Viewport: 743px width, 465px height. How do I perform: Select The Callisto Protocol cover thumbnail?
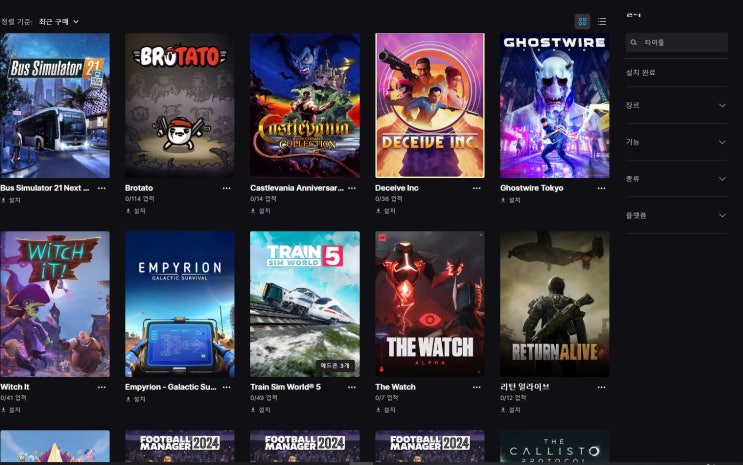554,446
